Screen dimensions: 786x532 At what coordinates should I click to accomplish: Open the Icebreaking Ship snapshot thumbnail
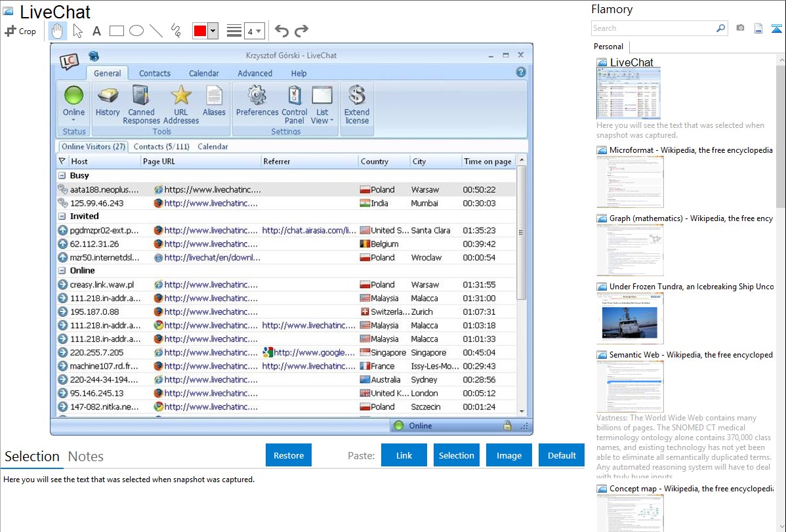[630, 318]
